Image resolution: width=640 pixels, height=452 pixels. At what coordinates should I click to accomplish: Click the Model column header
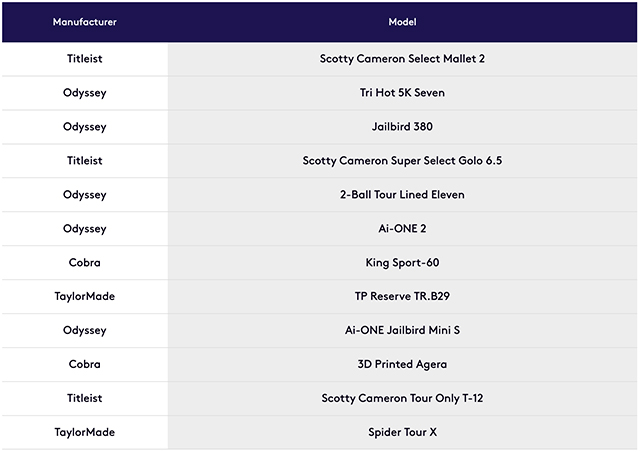pos(402,22)
